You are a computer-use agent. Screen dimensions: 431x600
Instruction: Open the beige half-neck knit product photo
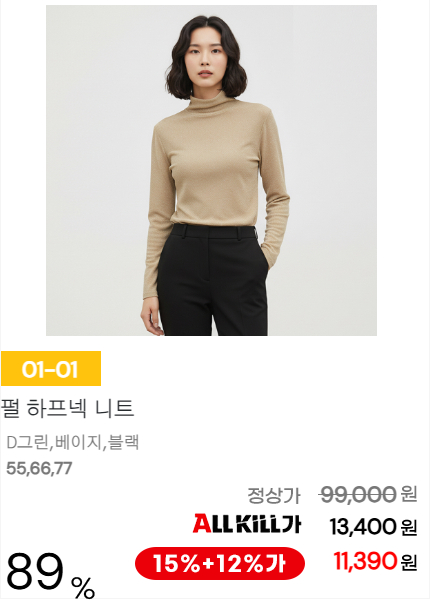coord(211,170)
